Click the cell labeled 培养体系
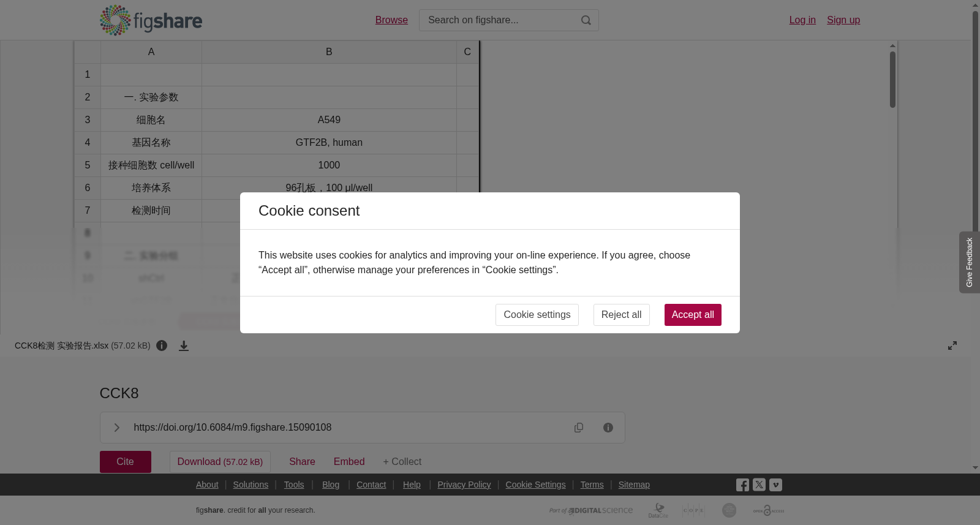This screenshot has width=980, height=525. [151, 188]
